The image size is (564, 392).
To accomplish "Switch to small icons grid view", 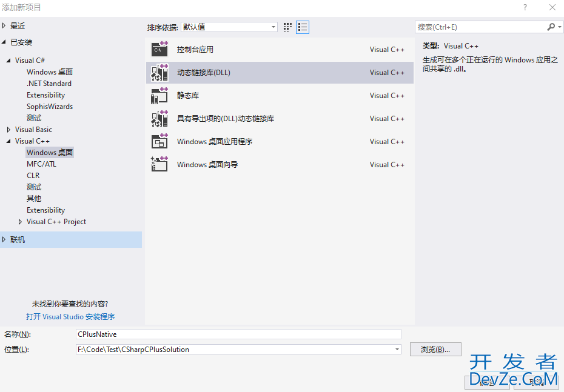I will click(x=287, y=27).
